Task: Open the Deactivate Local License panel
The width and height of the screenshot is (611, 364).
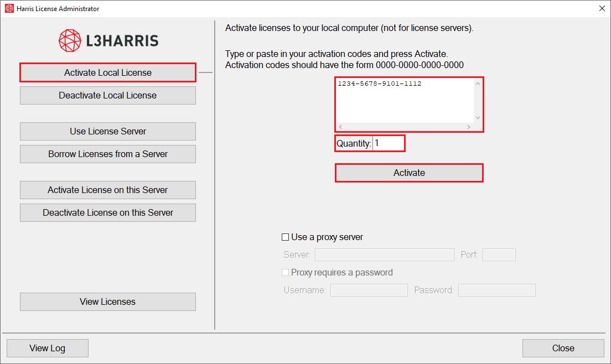Action: [x=108, y=95]
